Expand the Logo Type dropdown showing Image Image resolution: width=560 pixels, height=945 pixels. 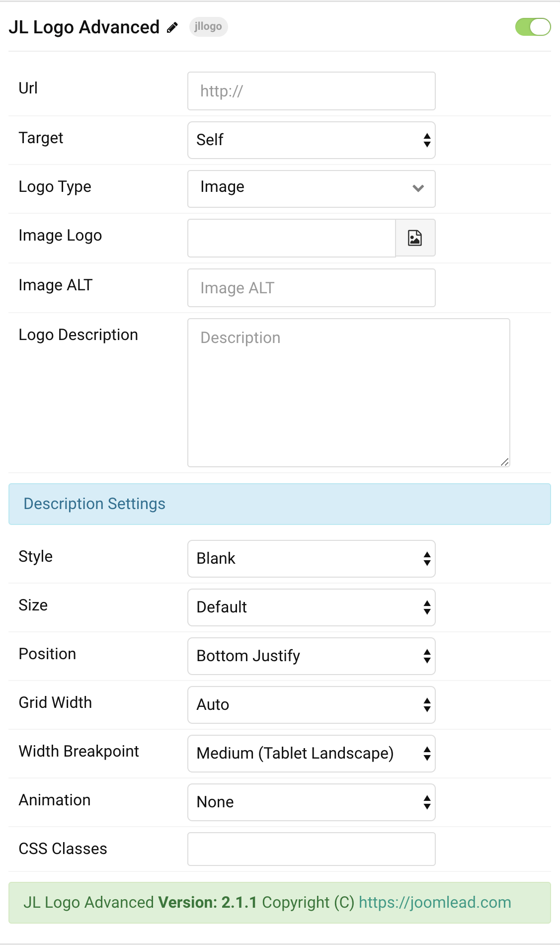312,189
